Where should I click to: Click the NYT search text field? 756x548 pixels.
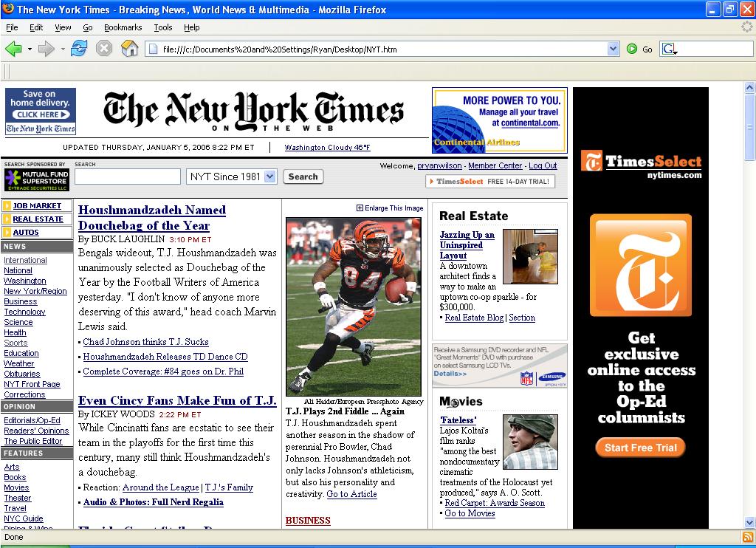click(127, 177)
